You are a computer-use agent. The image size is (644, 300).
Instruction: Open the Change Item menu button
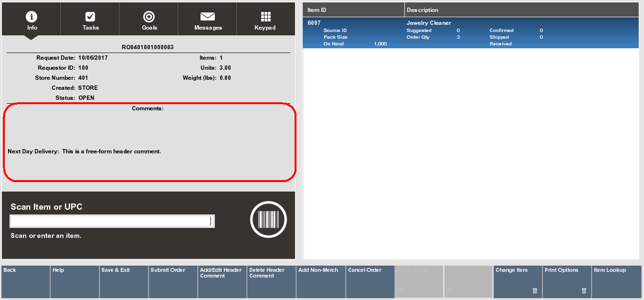click(518, 282)
